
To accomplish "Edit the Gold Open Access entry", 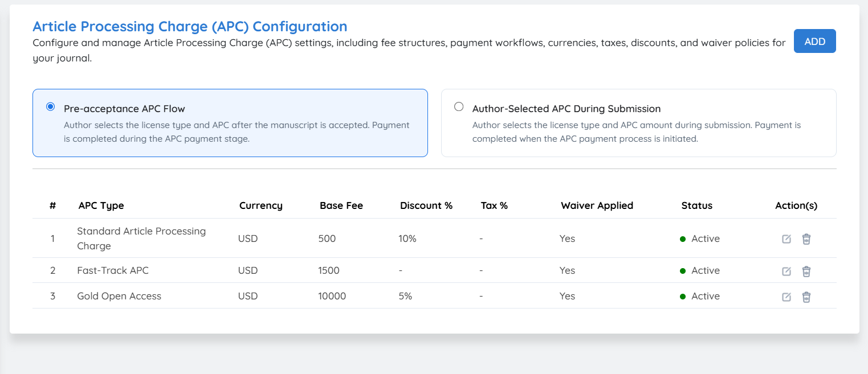I will [787, 297].
